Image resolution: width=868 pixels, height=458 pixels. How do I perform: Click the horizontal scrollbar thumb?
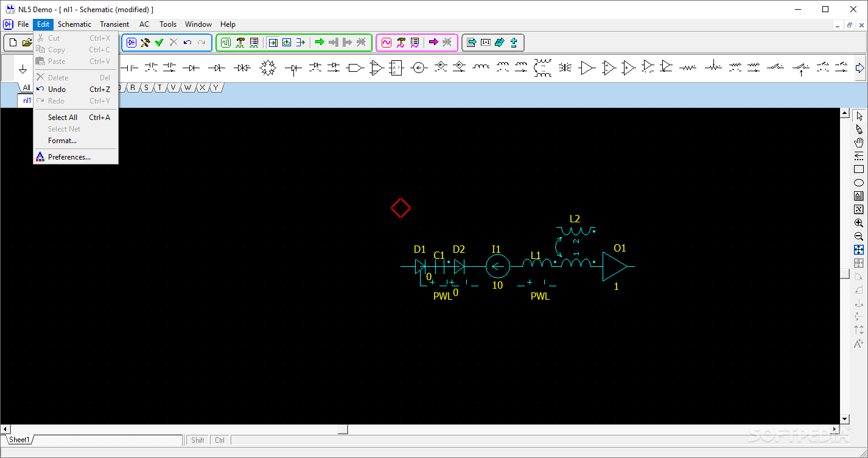(x=343, y=429)
